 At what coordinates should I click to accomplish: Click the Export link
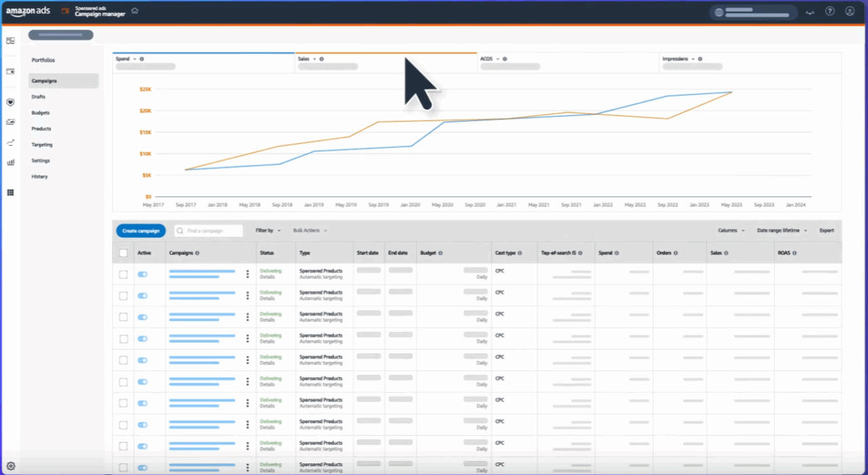[x=826, y=230]
